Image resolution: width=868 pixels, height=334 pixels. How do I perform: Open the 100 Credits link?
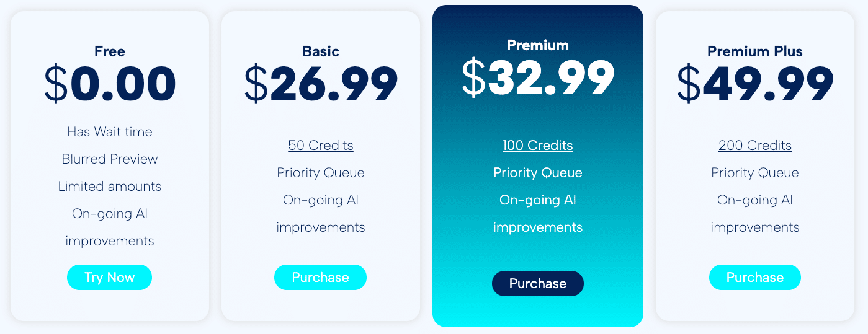tap(537, 146)
